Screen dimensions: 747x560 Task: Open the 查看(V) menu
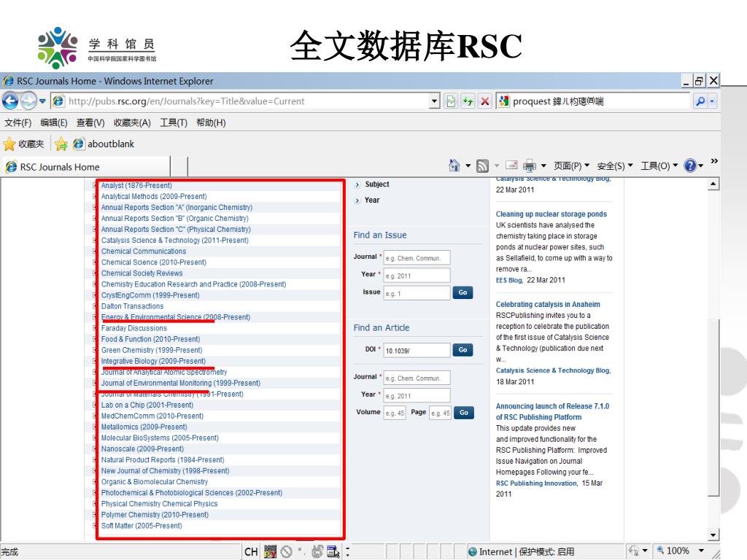90,122
